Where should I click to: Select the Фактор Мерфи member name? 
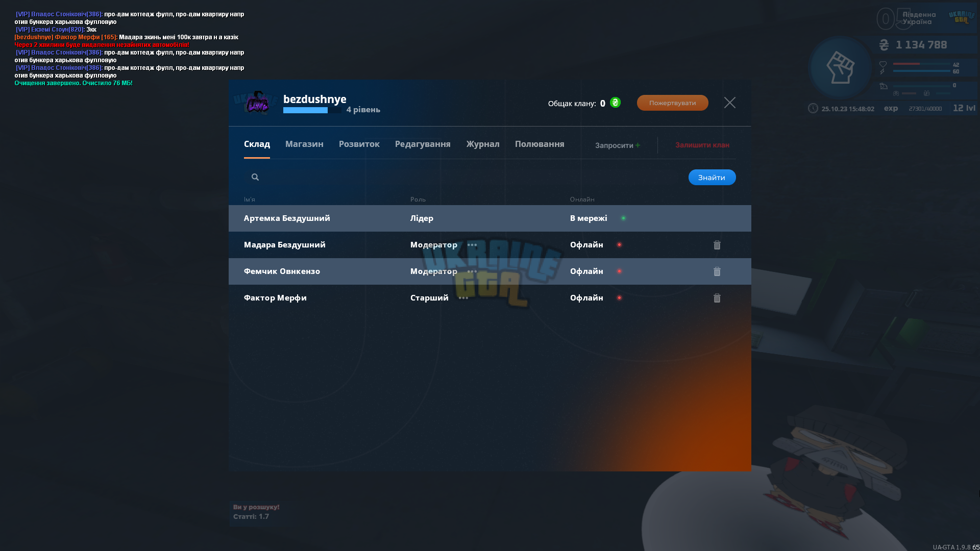tap(276, 298)
